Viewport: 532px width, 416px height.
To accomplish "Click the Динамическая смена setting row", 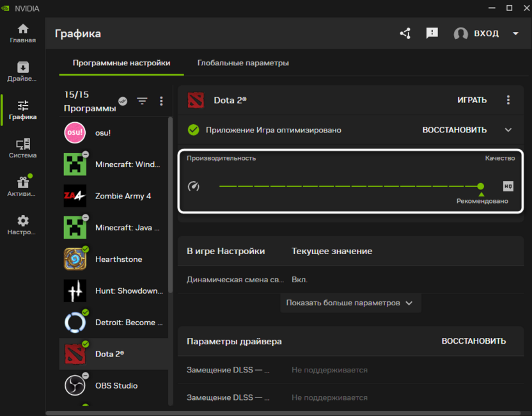I will point(351,280).
